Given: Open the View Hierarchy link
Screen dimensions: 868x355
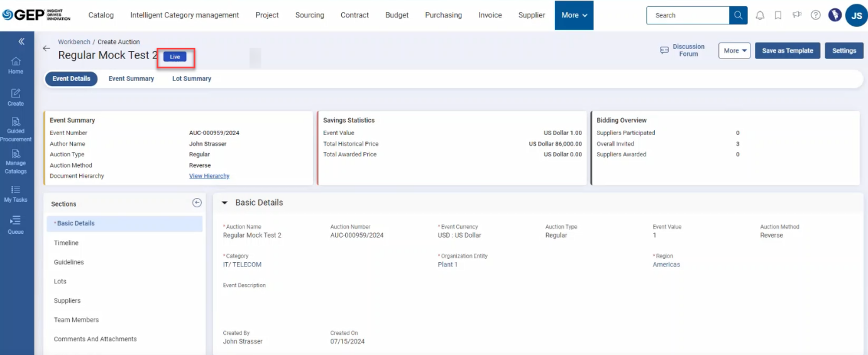Looking at the screenshot, I should pyautogui.click(x=209, y=176).
